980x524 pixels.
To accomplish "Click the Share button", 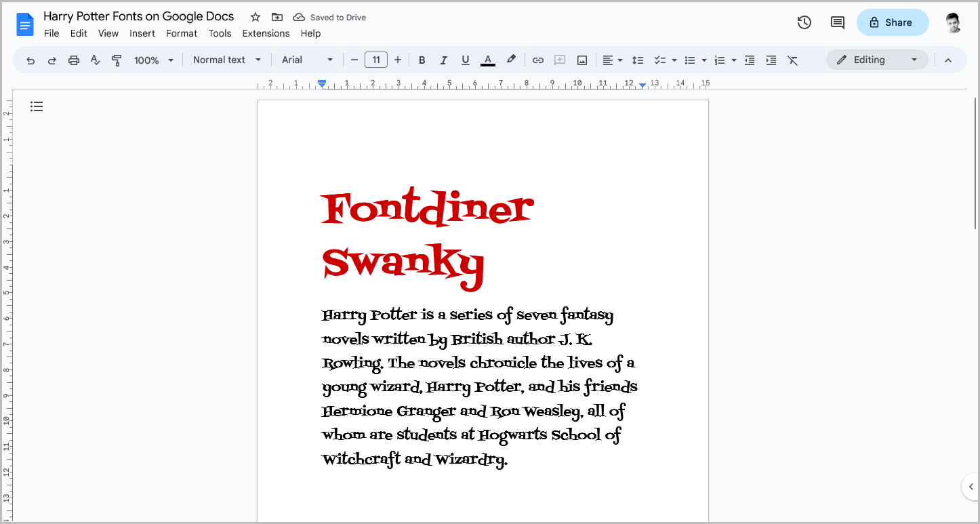I will click(893, 22).
